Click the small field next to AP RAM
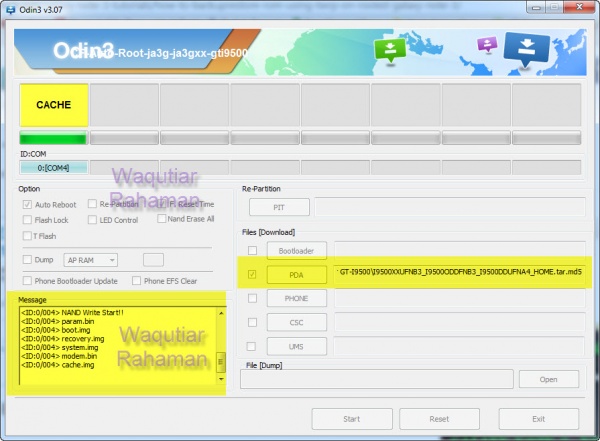The width and height of the screenshot is (600, 441). tap(153, 260)
